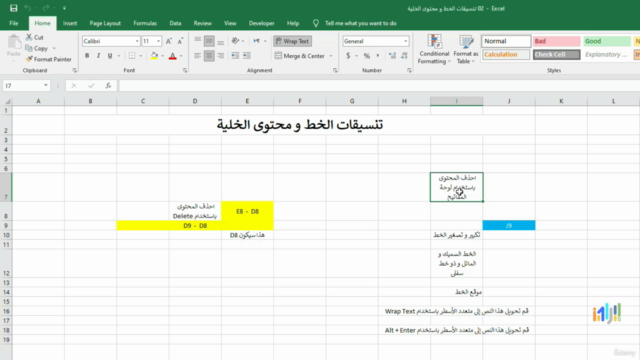This screenshot has width=640, height=360.
Task: Apply the Normal cell style
Action: point(506,41)
